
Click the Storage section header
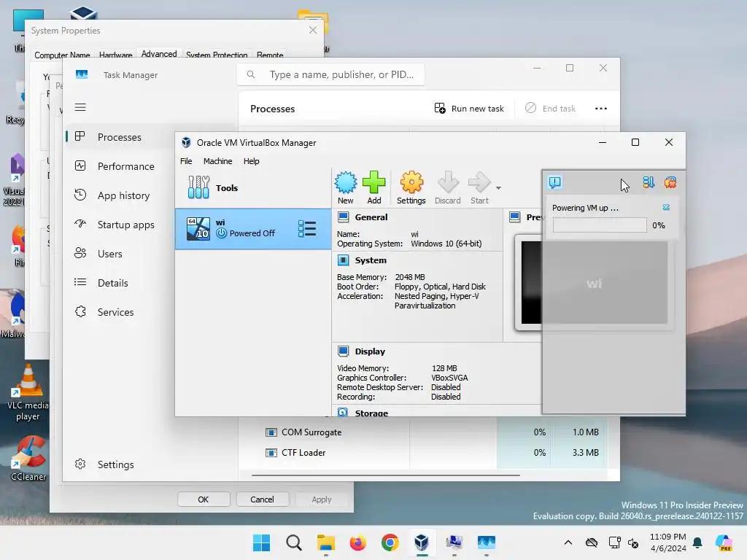coord(371,413)
